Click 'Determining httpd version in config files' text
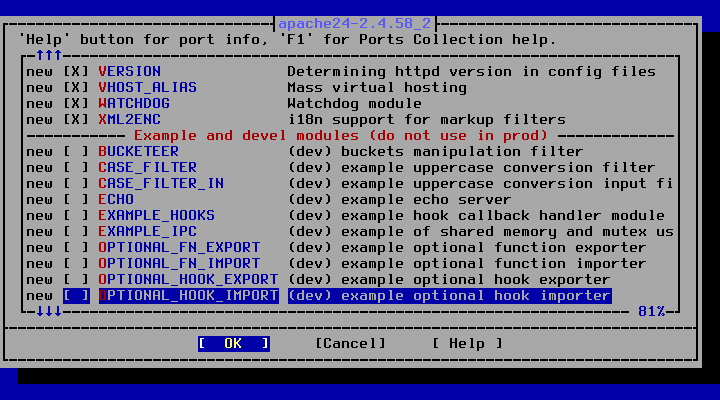The width and height of the screenshot is (720, 400). [472, 72]
